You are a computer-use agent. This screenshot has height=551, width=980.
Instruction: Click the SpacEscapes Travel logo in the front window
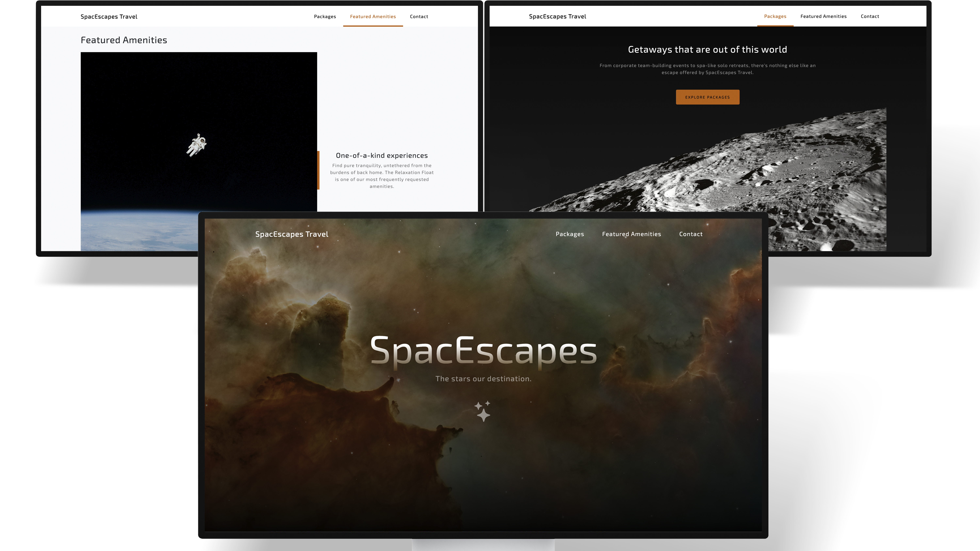[x=292, y=234]
